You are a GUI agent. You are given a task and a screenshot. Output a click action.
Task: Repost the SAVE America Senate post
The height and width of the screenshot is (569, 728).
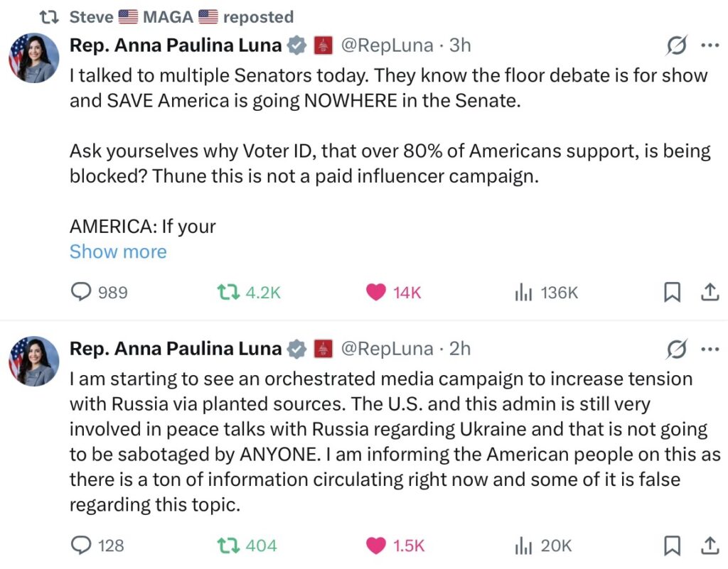227,292
